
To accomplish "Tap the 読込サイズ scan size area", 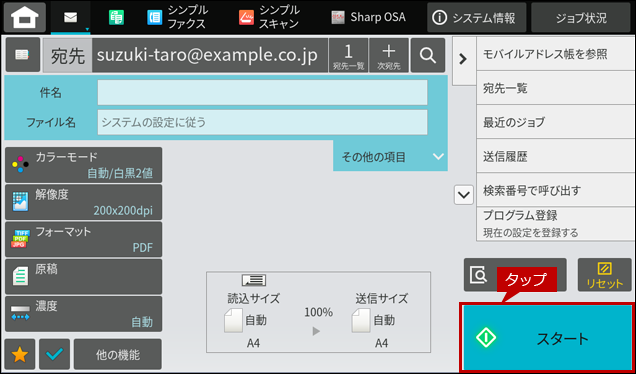I will tap(253, 320).
